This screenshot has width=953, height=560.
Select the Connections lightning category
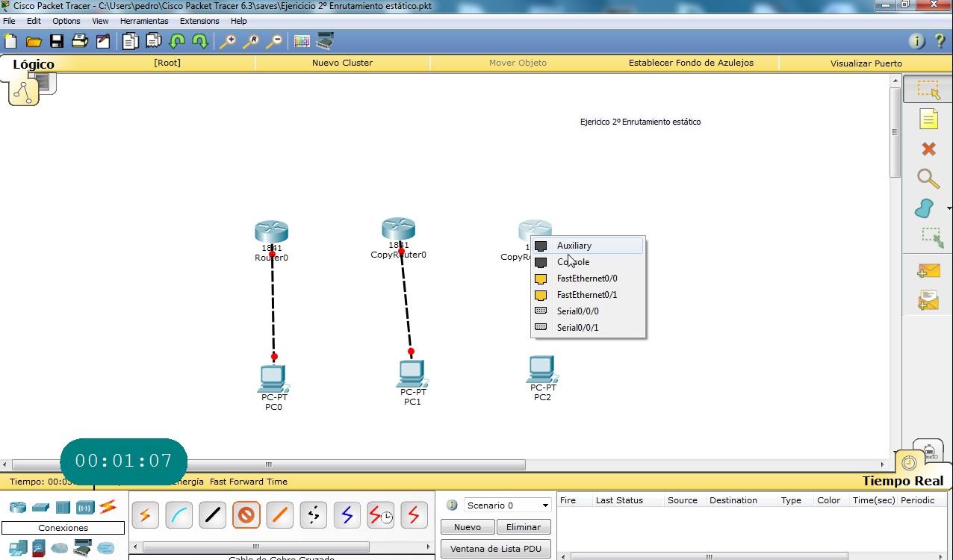[x=108, y=508]
